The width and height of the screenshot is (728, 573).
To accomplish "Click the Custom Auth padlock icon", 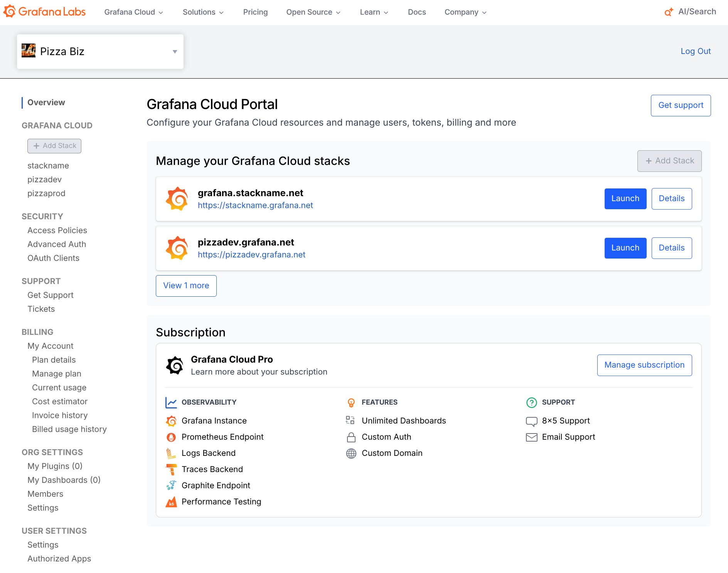I will tap(351, 437).
